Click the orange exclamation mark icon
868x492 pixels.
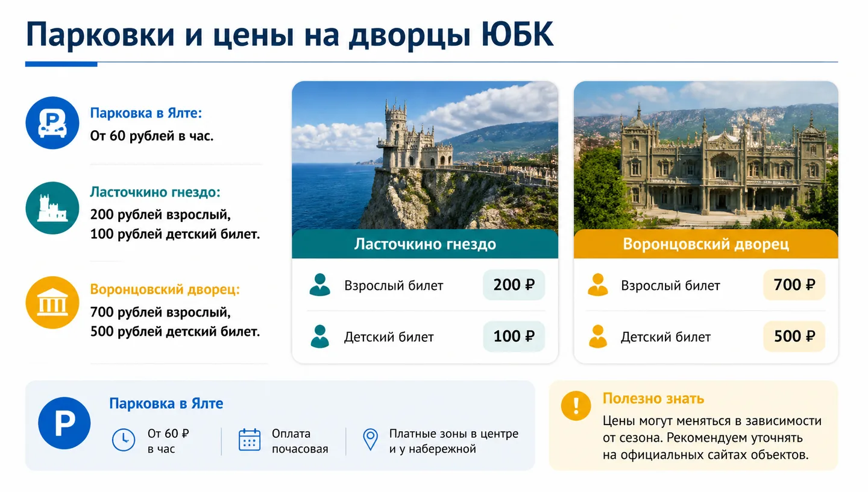(576, 405)
